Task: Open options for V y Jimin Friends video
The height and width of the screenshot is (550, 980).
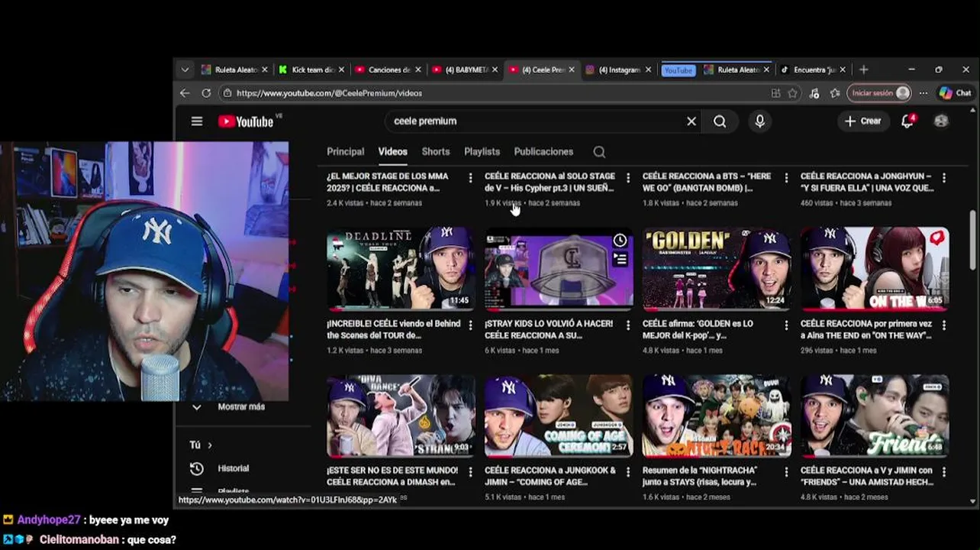Action: click(x=944, y=472)
